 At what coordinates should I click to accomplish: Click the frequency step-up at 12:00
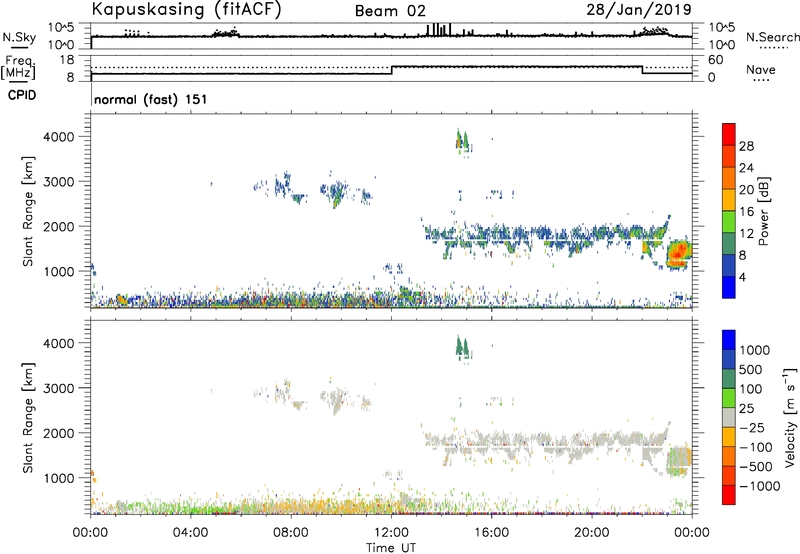click(391, 70)
